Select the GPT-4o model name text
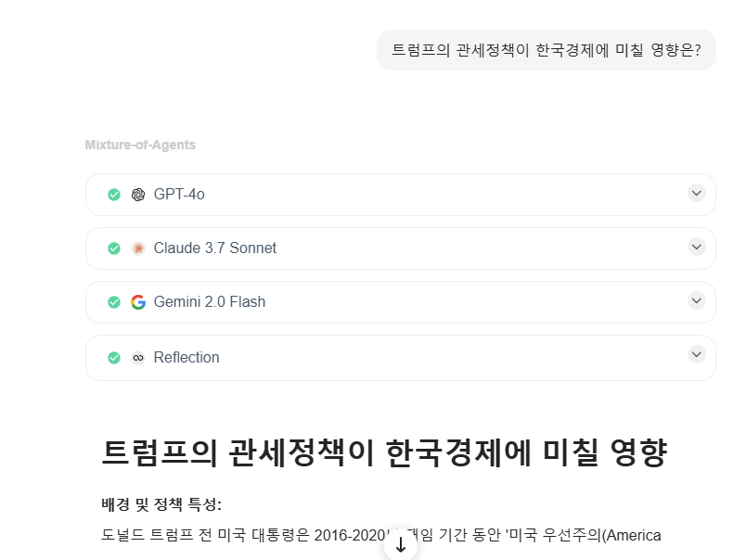Viewport: 746px width, 560px height. [179, 195]
